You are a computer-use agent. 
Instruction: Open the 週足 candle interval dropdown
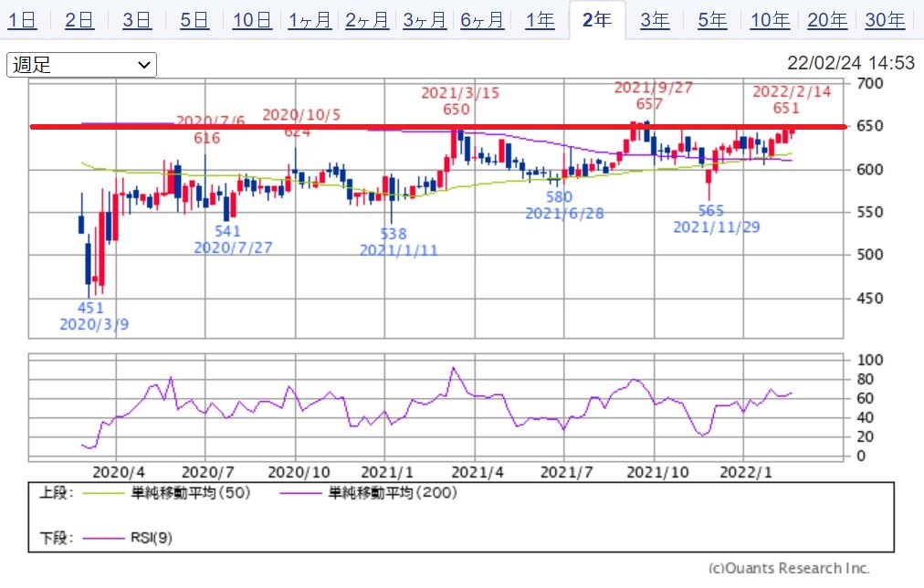(x=81, y=65)
